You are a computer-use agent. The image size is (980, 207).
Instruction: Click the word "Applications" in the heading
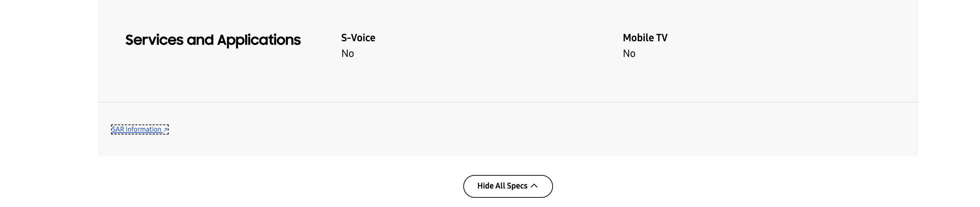(259, 40)
